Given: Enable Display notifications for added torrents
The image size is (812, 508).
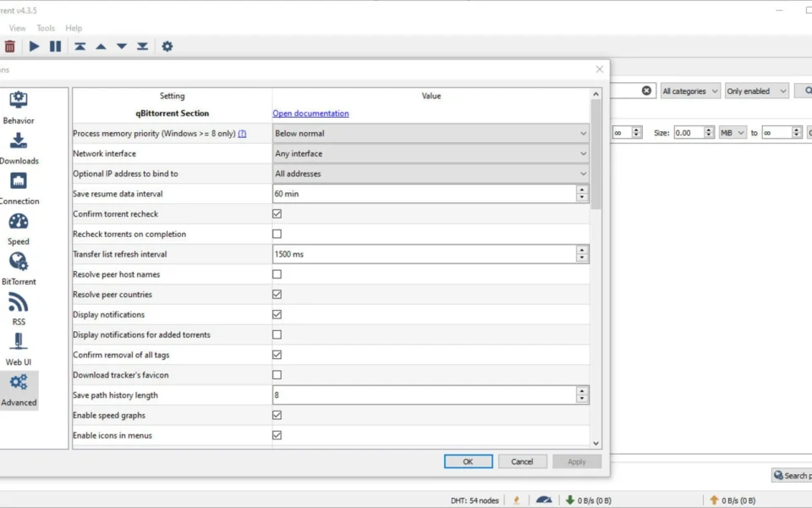Looking at the screenshot, I should 277,335.
